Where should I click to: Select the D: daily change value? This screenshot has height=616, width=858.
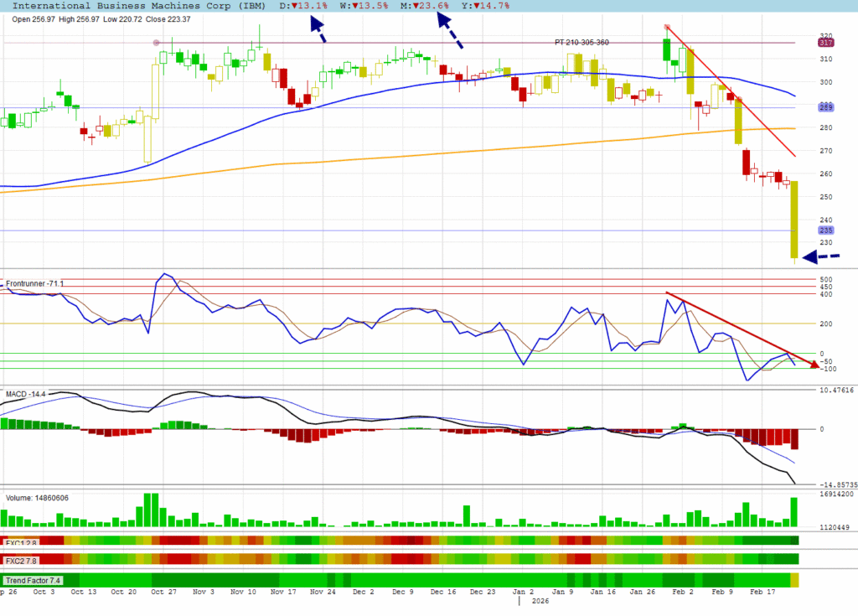(x=303, y=6)
